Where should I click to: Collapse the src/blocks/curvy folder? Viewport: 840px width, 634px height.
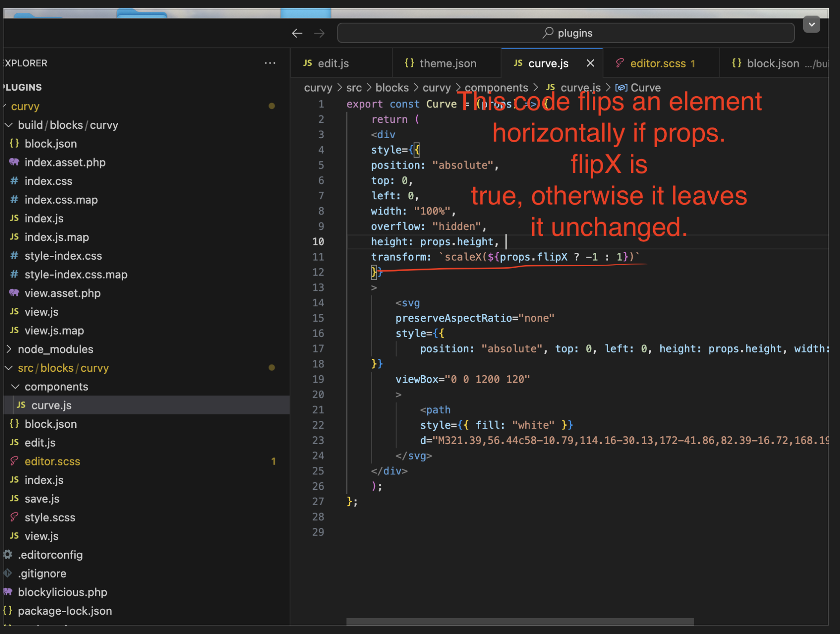147,368
